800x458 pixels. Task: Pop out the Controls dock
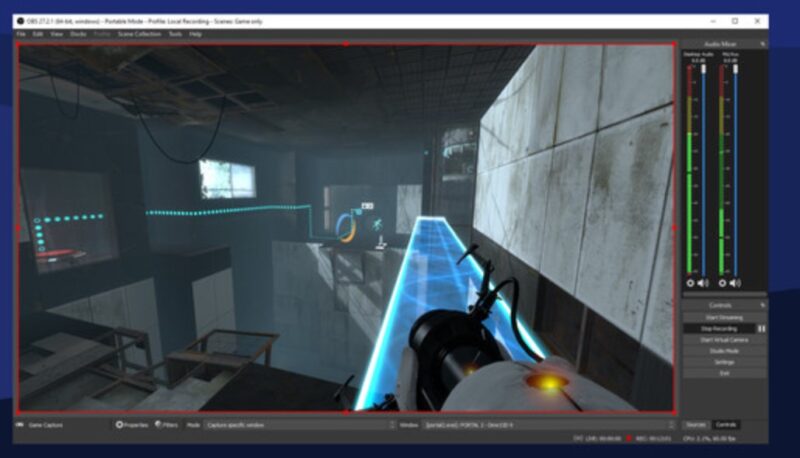point(763,305)
